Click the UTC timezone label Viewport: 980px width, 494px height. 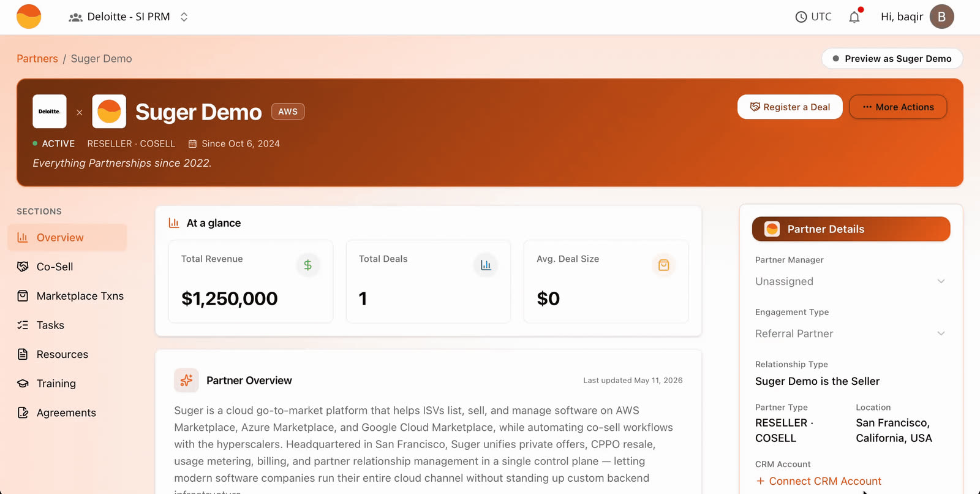click(821, 17)
